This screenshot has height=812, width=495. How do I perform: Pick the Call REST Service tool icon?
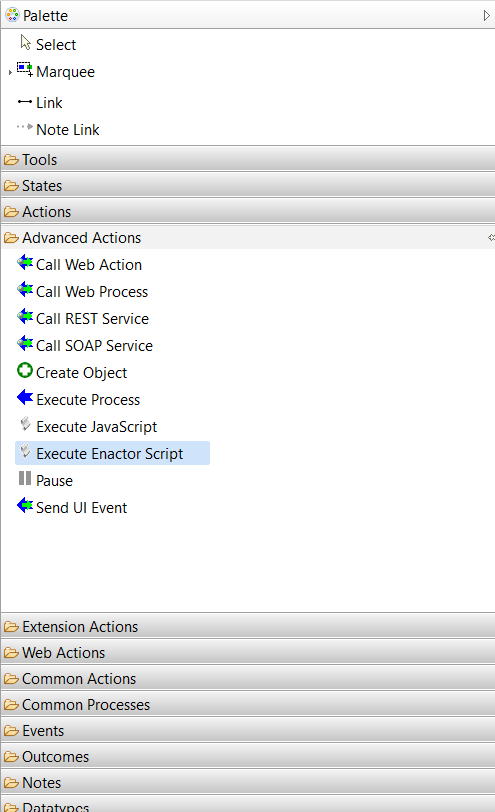(x=25, y=317)
